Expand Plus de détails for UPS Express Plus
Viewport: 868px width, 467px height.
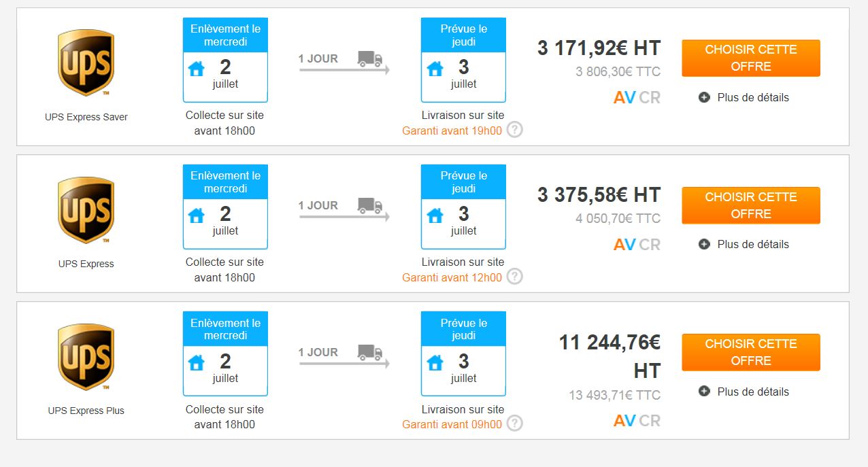click(x=744, y=392)
